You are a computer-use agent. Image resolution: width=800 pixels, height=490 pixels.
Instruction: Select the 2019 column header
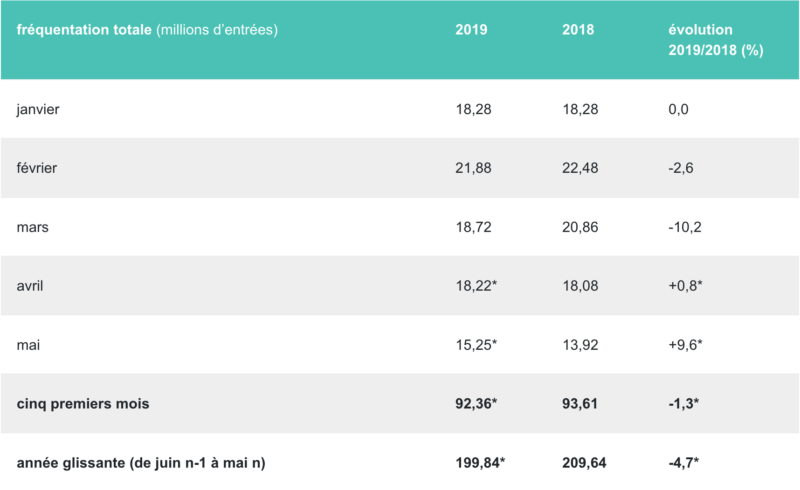coord(471,30)
